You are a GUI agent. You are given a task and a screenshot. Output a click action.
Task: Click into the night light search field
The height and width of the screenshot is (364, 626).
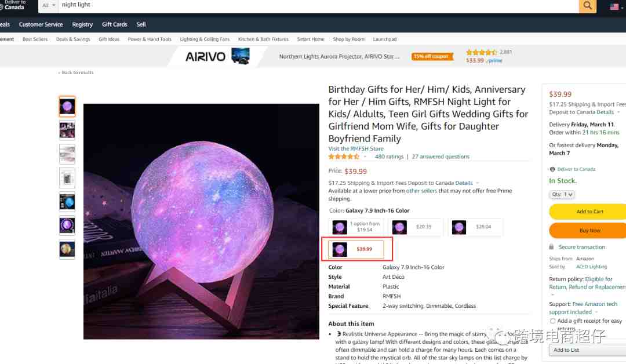point(318,5)
